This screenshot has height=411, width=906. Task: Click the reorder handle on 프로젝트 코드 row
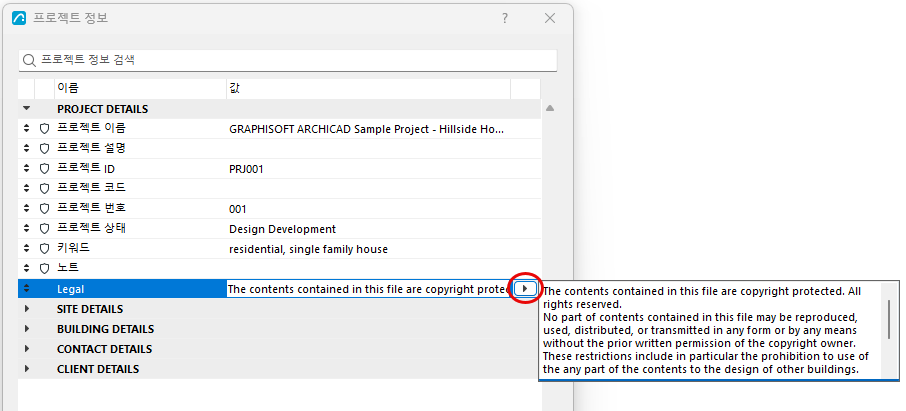(26, 188)
